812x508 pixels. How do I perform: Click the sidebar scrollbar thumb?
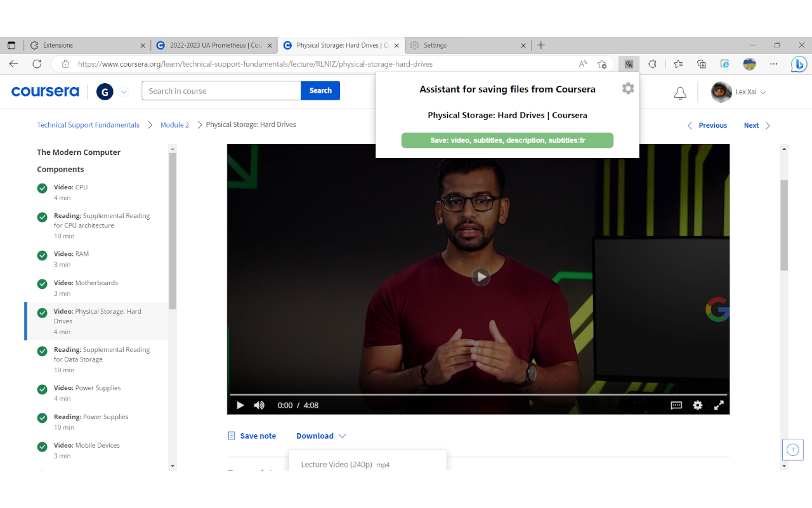tap(173, 231)
